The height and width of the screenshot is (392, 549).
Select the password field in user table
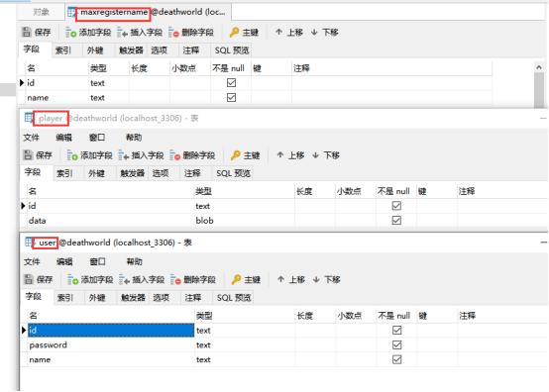pyautogui.click(x=111, y=344)
